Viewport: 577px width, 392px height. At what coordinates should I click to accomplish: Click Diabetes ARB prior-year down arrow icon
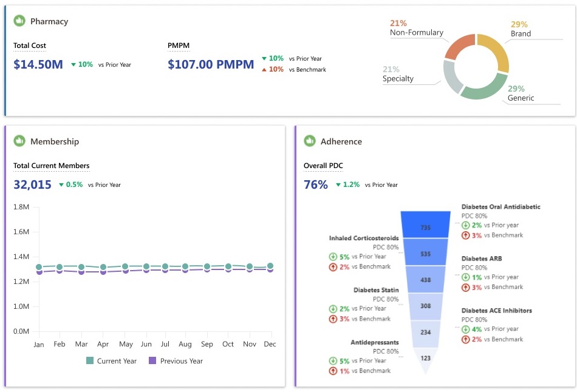tap(465, 277)
